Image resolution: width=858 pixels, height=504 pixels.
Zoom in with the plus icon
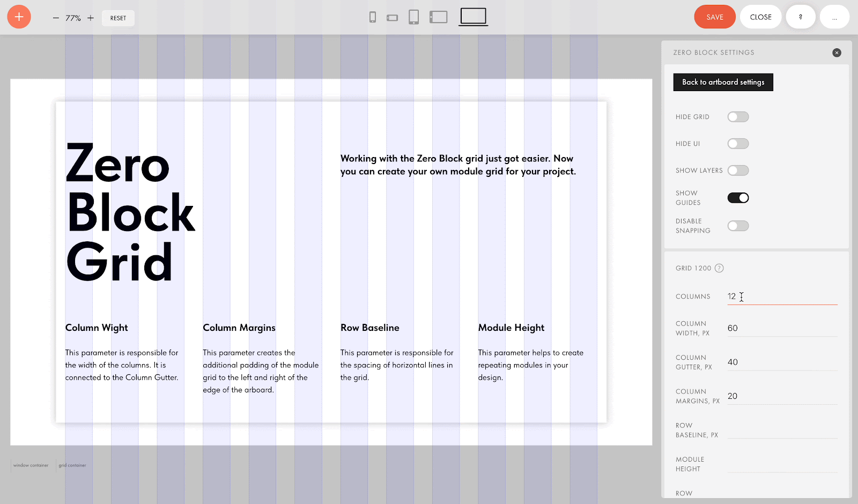click(x=91, y=18)
